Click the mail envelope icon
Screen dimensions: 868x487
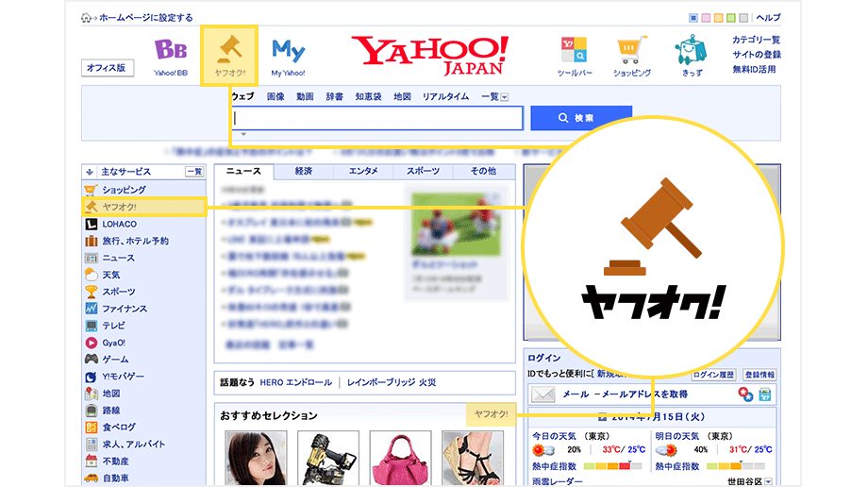pos(543,395)
